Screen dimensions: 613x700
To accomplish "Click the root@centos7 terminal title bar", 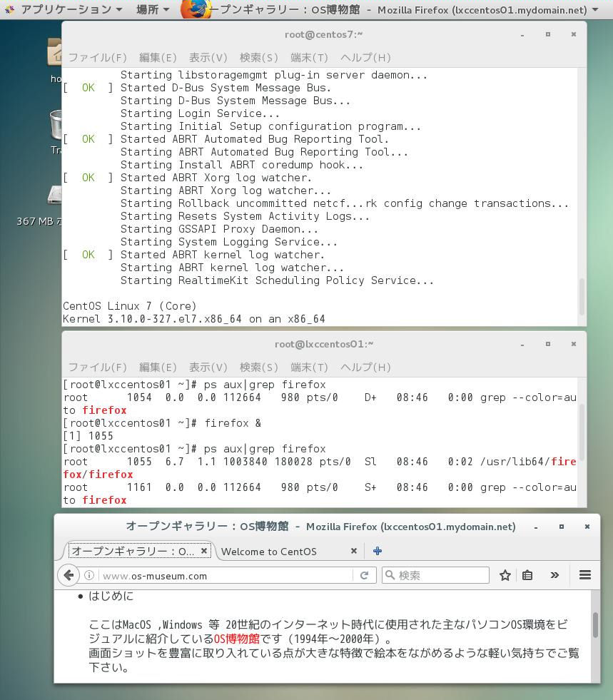I will coord(324,34).
